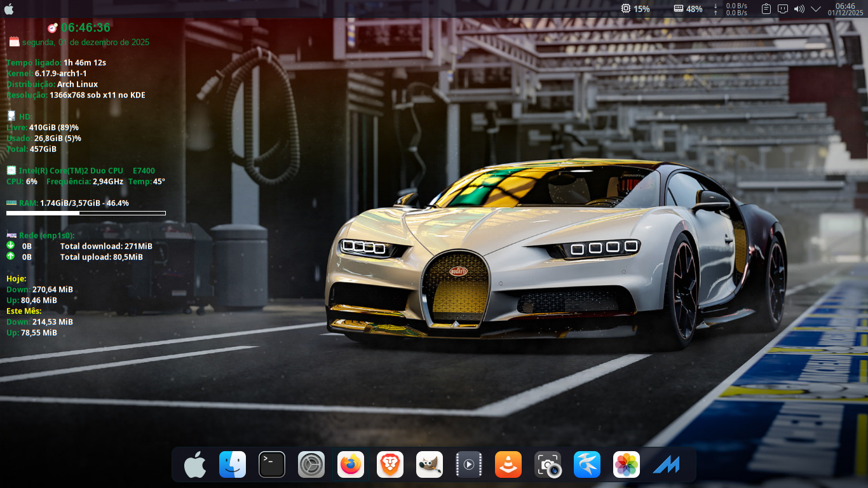Image resolution: width=868 pixels, height=488 pixels.
Task: Launch Brave browser from the dock
Action: [x=390, y=464]
